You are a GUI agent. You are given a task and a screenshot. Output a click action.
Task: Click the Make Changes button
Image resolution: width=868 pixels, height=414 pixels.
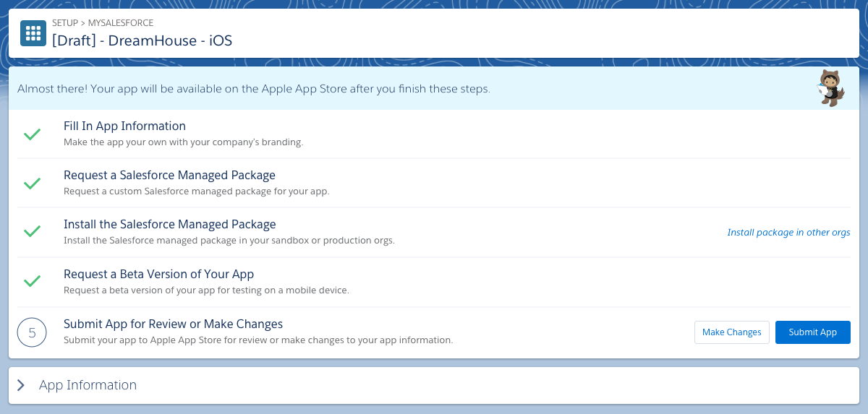pos(731,332)
